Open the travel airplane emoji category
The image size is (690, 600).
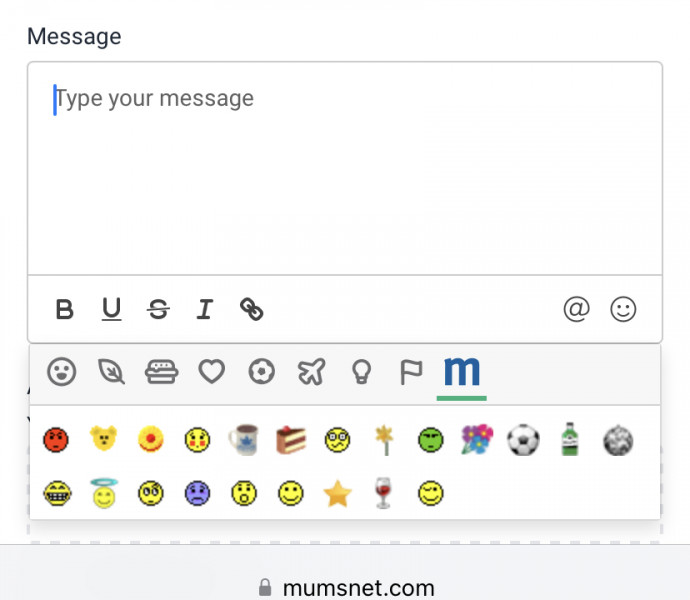click(311, 373)
